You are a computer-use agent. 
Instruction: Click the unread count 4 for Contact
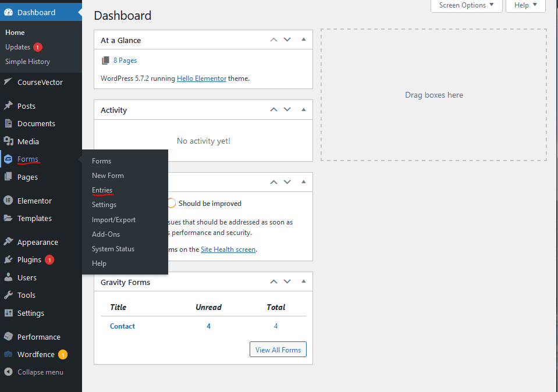pos(208,326)
